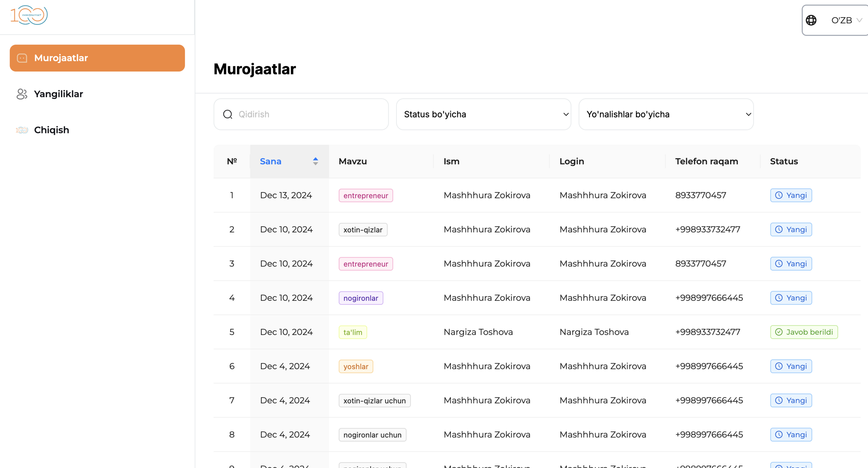Select Chiqish in the sidebar

52,130
